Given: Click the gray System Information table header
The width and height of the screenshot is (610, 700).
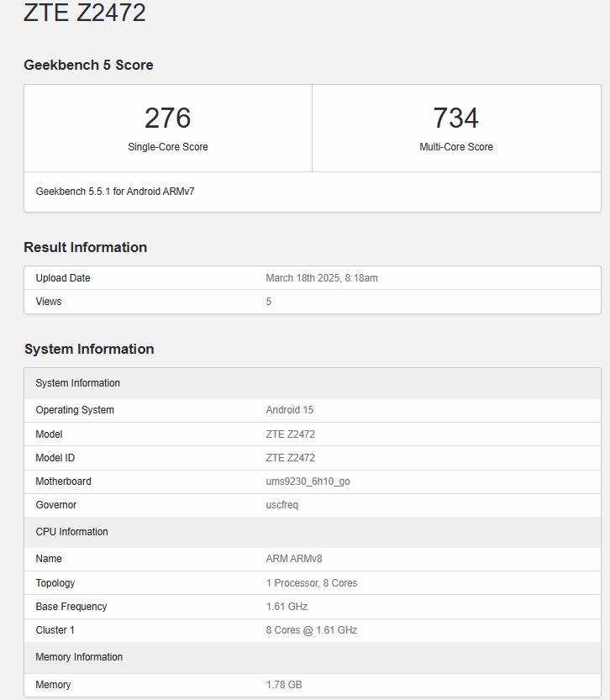Looking at the screenshot, I should coord(313,383).
